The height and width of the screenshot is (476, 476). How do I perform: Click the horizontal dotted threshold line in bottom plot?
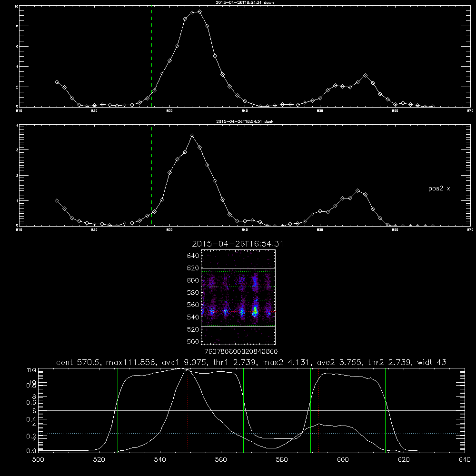click(x=251, y=433)
